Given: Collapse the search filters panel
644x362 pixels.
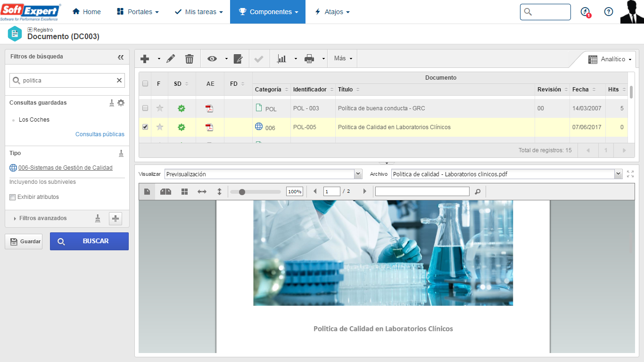Looking at the screenshot, I should pos(121,57).
